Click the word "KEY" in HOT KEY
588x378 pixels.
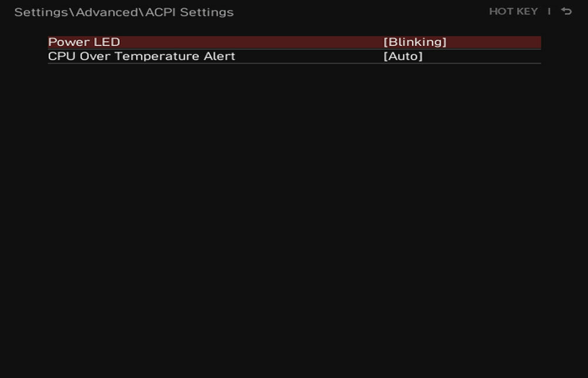[x=527, y=11]
